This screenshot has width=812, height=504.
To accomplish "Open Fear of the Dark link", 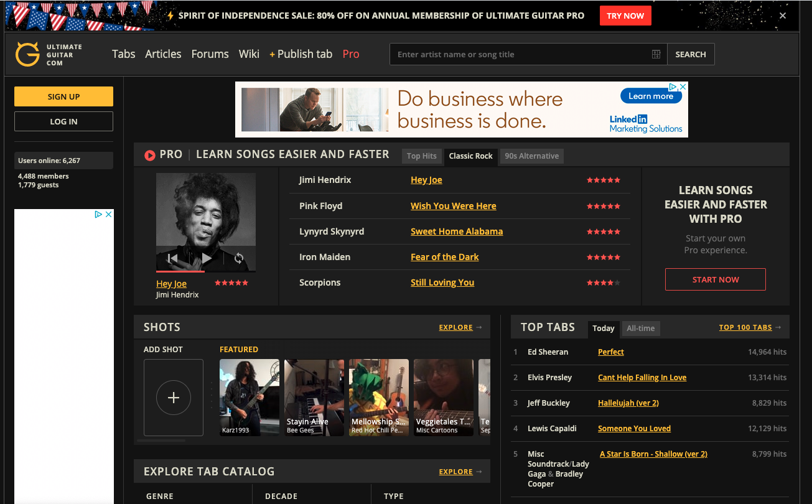I will [x=445, y=257].
